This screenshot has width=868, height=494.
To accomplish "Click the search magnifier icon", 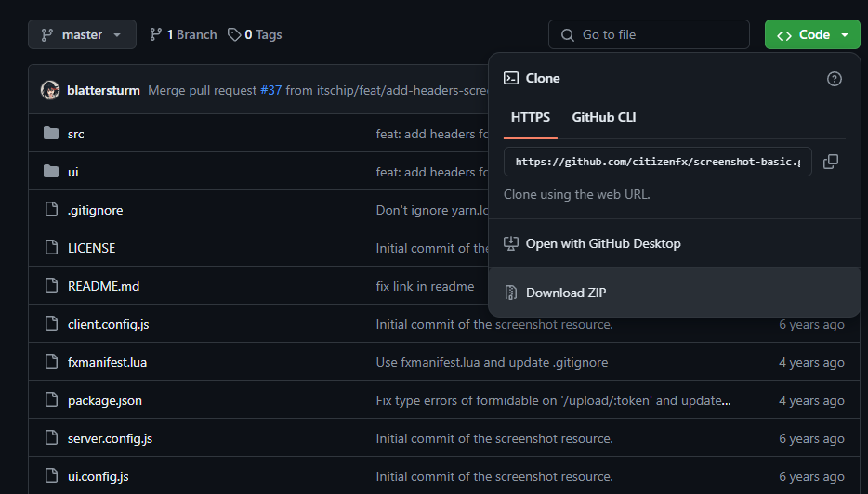I will pyautogui.click(x=568, y=35).
